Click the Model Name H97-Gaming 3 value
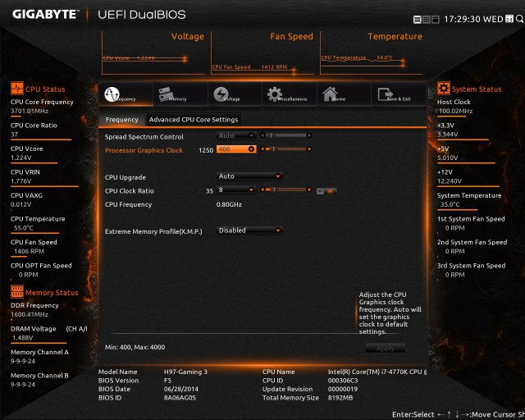525x420 pixels. coord(185,372)
